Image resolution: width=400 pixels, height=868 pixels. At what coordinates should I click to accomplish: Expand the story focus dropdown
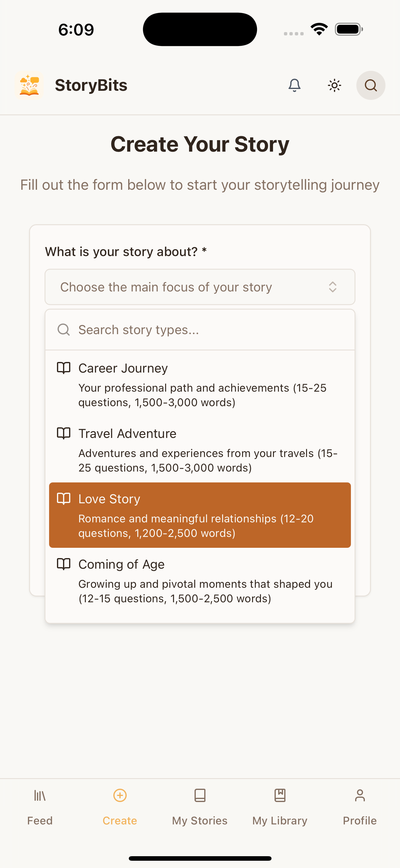[200, 287]
